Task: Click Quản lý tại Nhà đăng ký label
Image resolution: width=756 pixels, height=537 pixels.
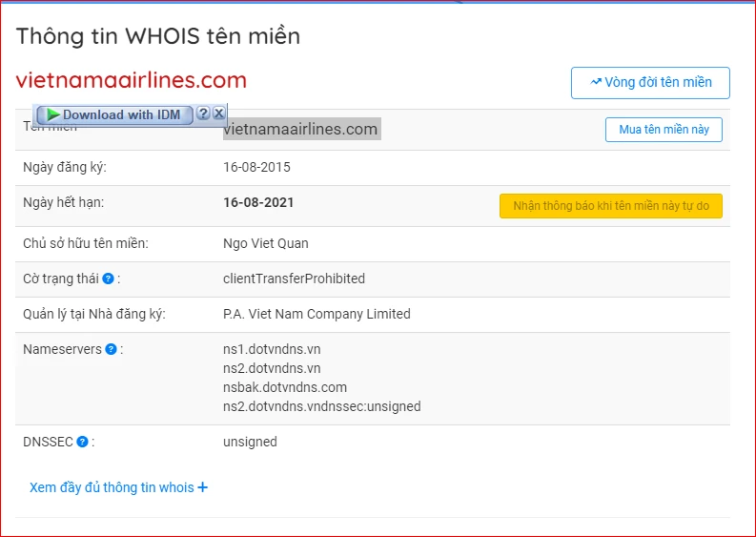Action: [94, 314]
